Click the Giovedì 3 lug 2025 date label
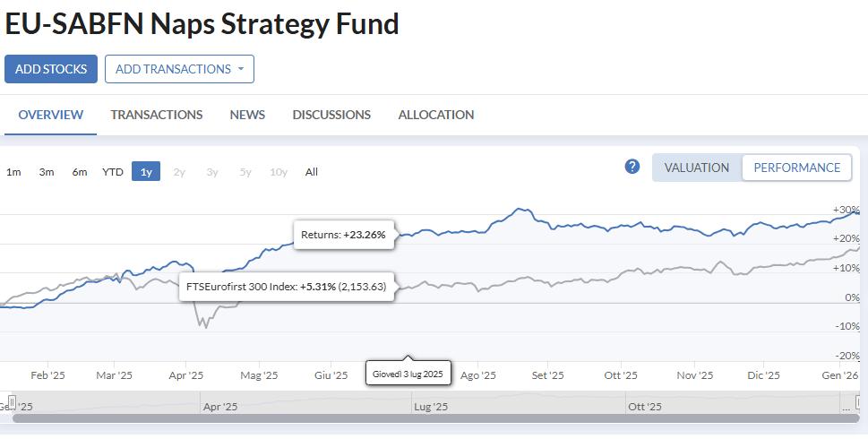 click(x=408, y=374)
